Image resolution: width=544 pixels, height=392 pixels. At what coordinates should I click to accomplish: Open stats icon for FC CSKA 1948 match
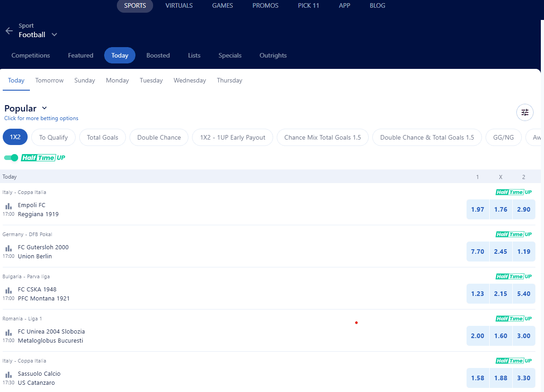point(8,290)
